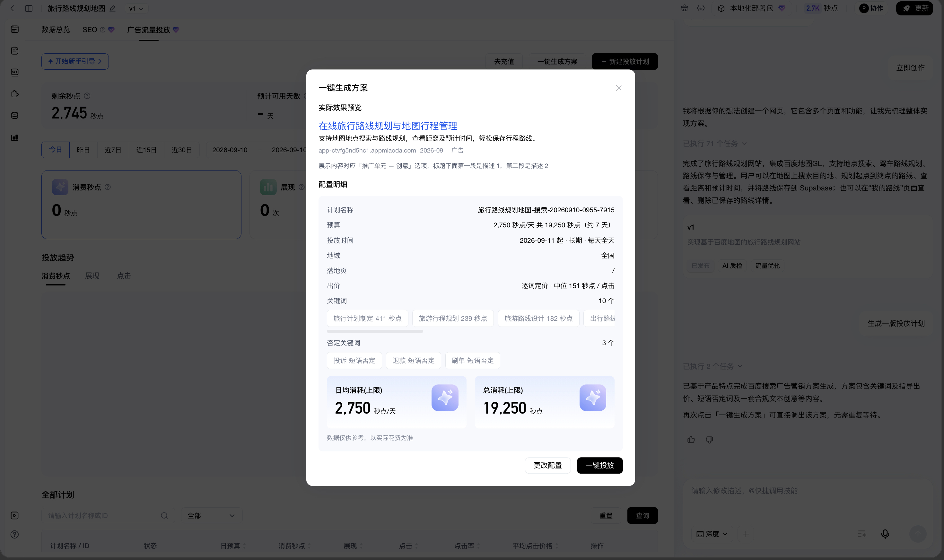This screenshot has height=560, width=944.
Task: Click the 一键投放 button
Action: tap(599, 465)
